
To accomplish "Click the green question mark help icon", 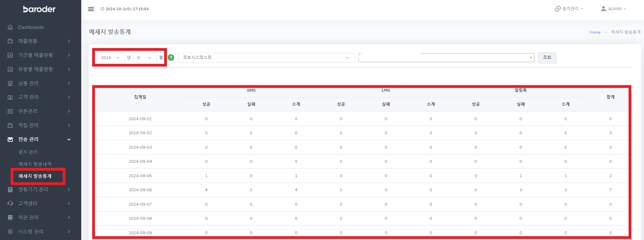I will pyautogui.click(x=171, y=58).
